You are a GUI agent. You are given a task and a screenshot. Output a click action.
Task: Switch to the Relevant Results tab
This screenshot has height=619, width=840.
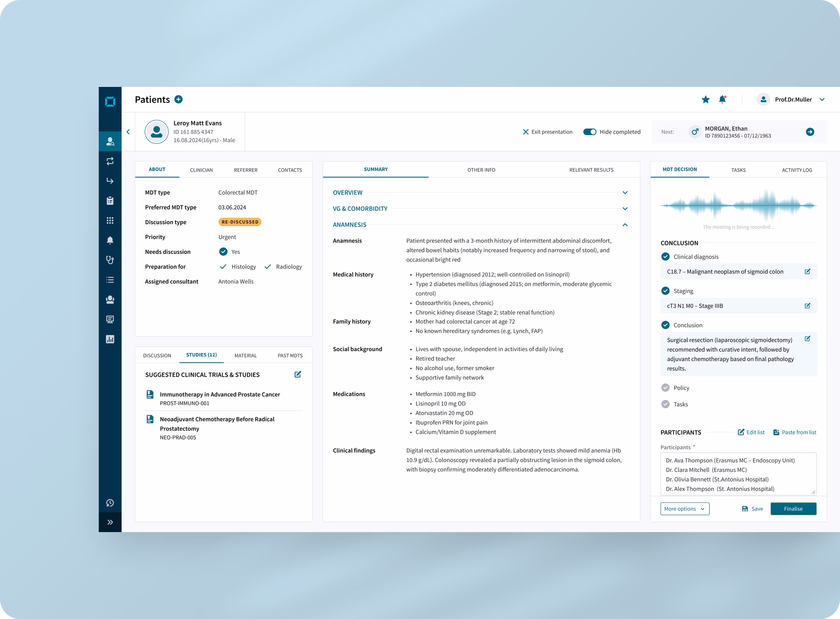point(591,170)
